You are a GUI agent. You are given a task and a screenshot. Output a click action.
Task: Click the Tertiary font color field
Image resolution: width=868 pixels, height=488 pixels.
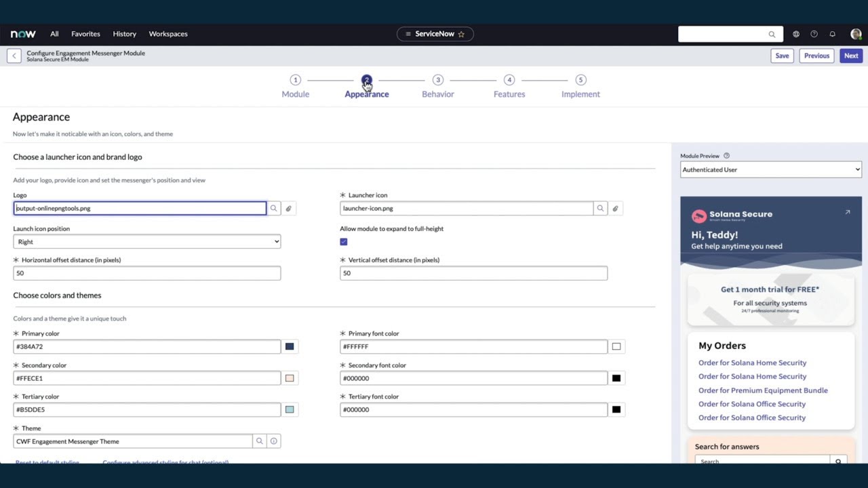click(473, 409)
